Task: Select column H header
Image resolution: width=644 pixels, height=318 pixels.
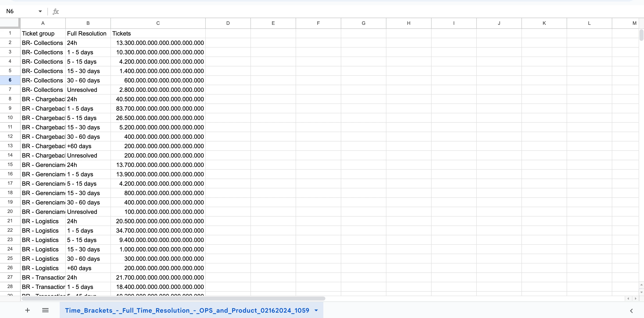Action: pos(409,23)
